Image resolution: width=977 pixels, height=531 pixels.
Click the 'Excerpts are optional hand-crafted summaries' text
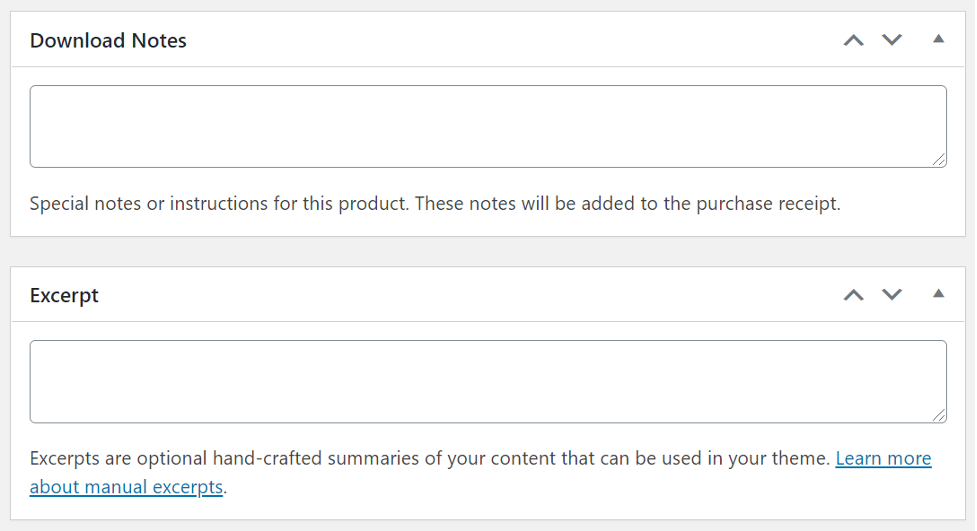(x=300, y=459)
